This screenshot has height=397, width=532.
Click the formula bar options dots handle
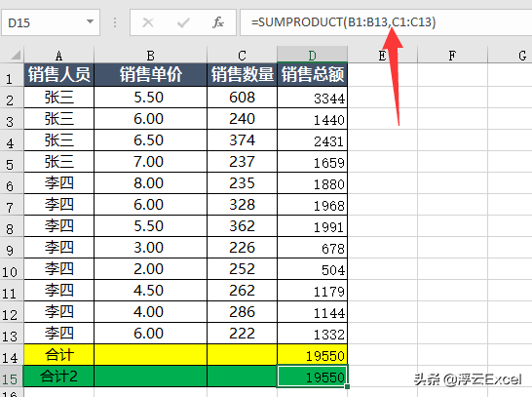pos(115,22)
